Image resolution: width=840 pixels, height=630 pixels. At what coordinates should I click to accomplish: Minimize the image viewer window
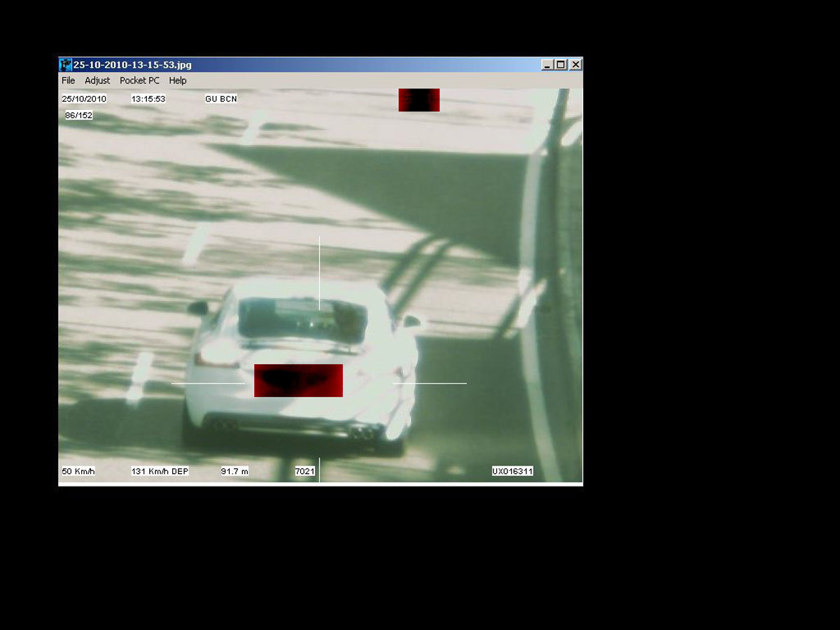tap(547, 65)
